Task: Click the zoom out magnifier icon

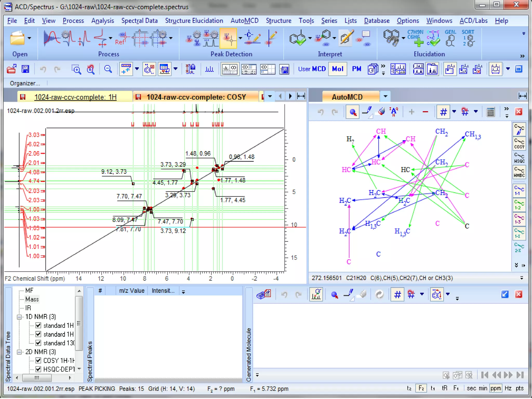Action: (108, 69)
